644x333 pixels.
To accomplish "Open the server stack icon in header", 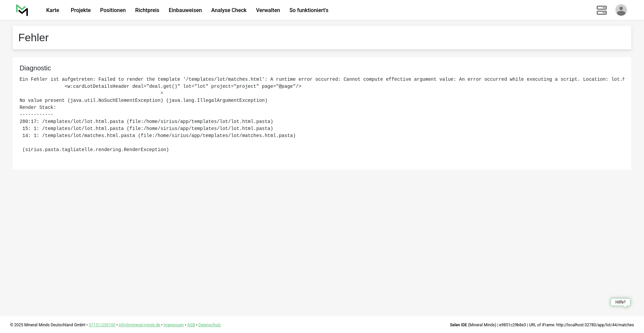I will (601, 10).
